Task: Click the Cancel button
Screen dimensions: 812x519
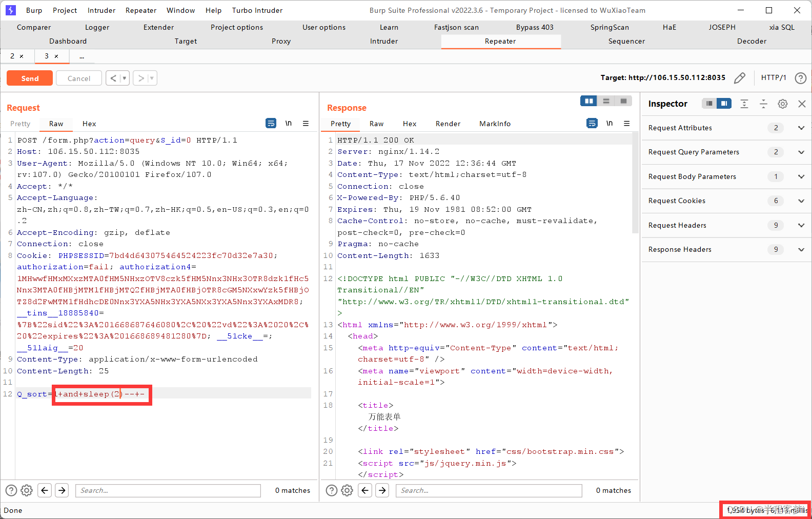Action: pyautogui.click(x=79, y=78)
